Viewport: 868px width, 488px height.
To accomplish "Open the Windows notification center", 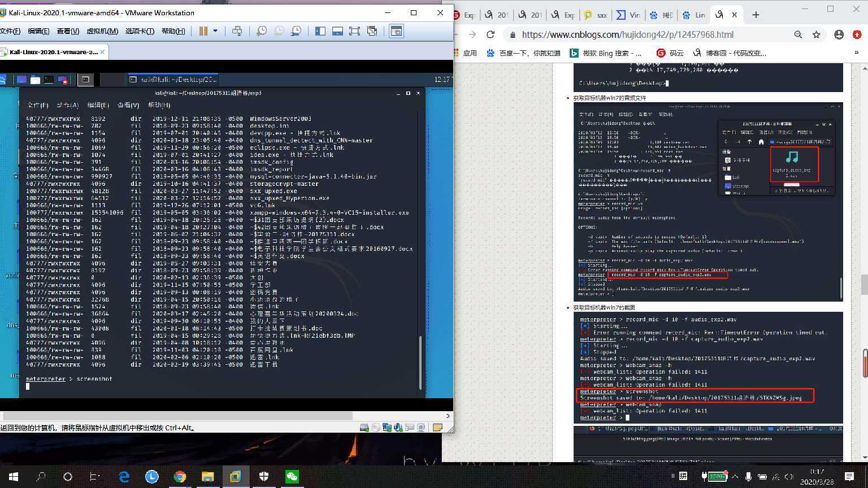I will point(849,477).
